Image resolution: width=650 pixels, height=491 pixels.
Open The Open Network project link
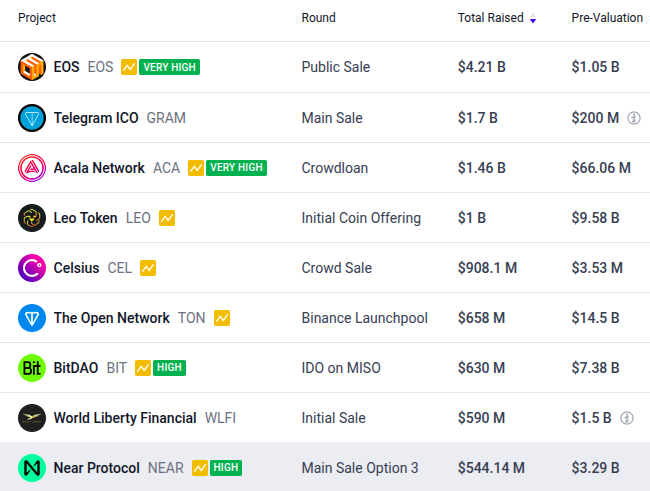(x=112, y=318)
